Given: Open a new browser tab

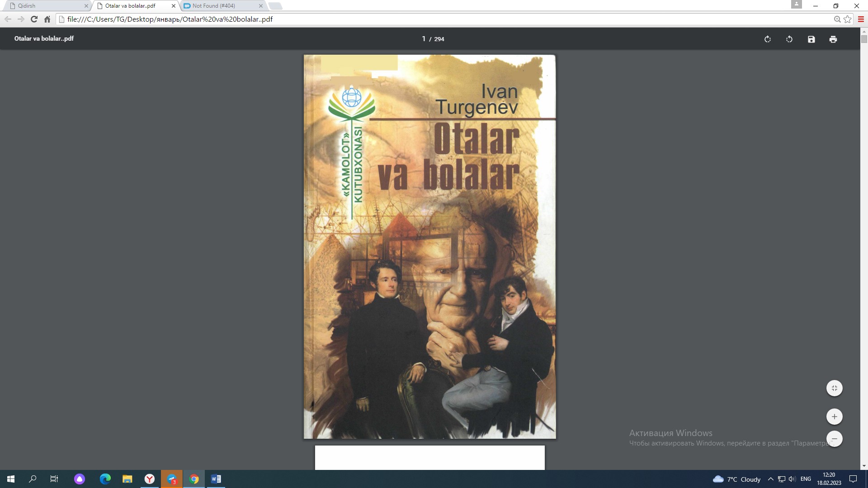Looking at the screenshot, I should point(275,6).
